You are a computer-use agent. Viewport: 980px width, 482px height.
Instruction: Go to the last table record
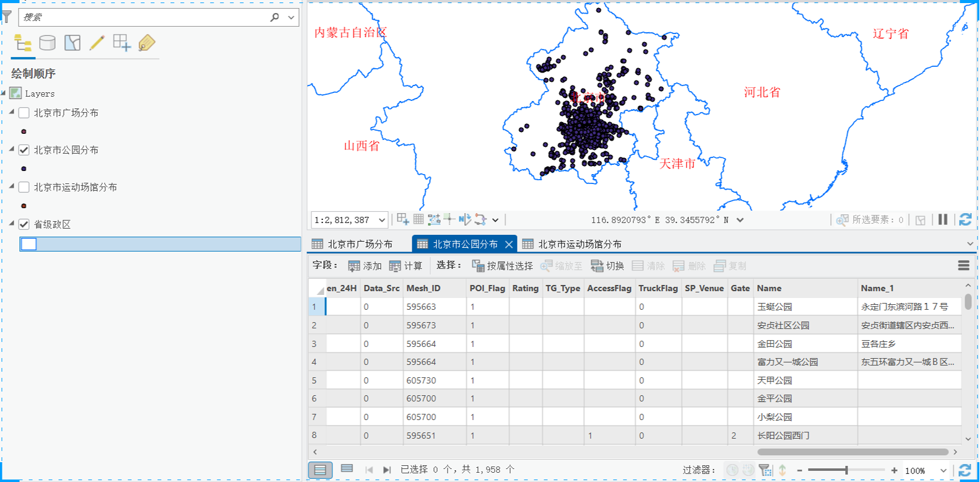pyautogui.click(x=387, y=470)
